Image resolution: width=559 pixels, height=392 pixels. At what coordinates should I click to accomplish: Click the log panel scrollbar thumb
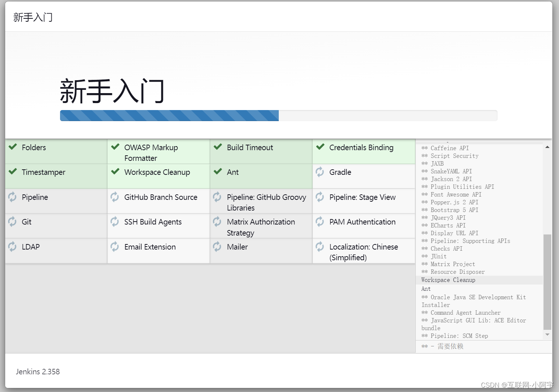[x=548, y=282]
